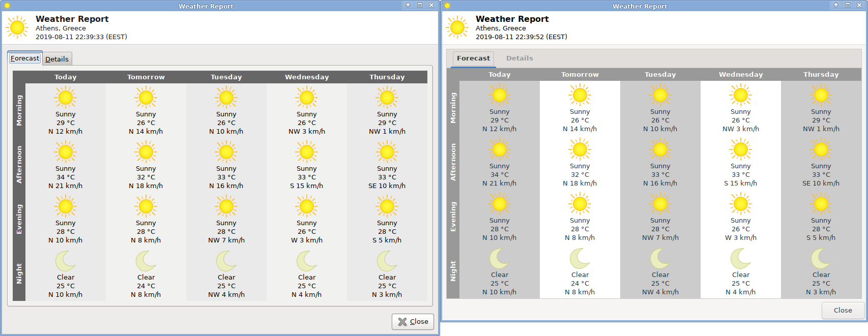Viewport: 868px width, 336px height.
Task: Maximize the right Weather Report window
Action: 848,5
